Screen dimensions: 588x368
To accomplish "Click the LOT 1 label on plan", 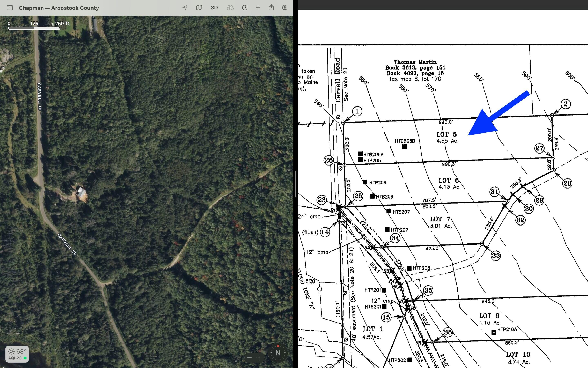I will tap(373, 329).
